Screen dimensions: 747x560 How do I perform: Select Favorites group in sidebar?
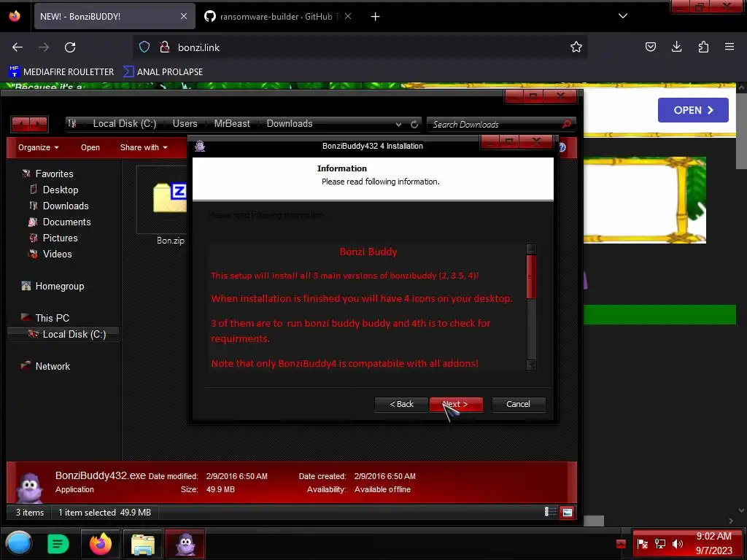pos(54,174)
